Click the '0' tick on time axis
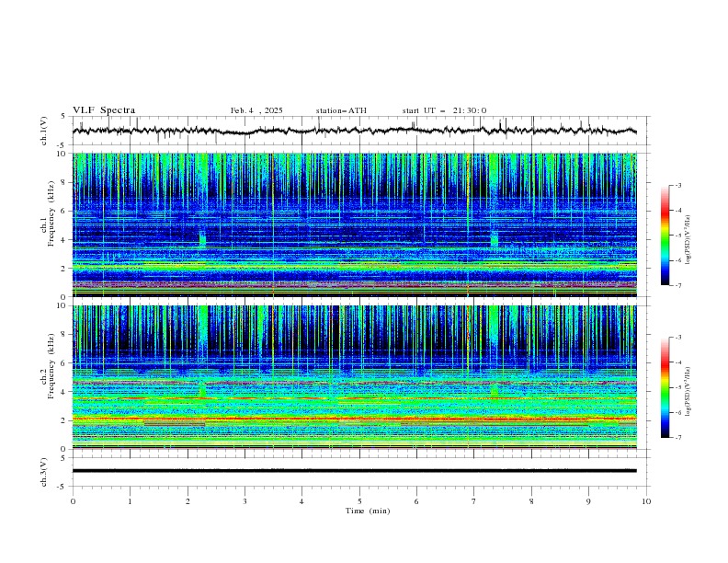The image size is (728, 563). tap(73, 501)
